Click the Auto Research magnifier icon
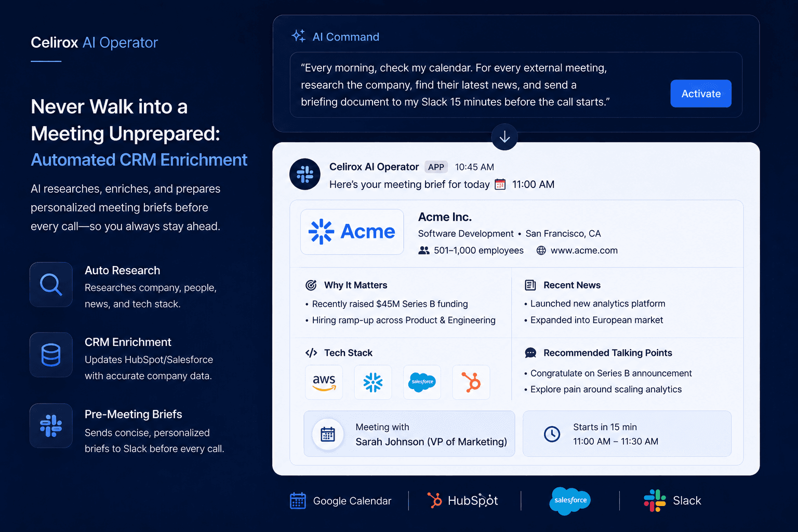 point(51,285)
